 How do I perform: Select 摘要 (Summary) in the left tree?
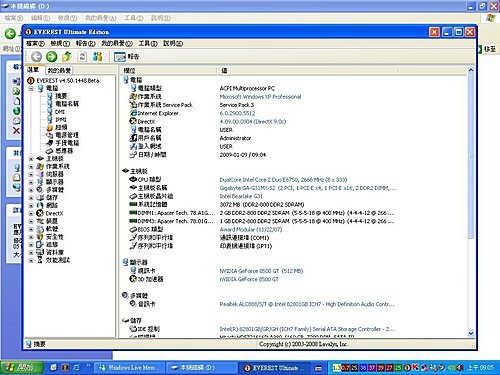pyautogui.click(x=57, y=96)
